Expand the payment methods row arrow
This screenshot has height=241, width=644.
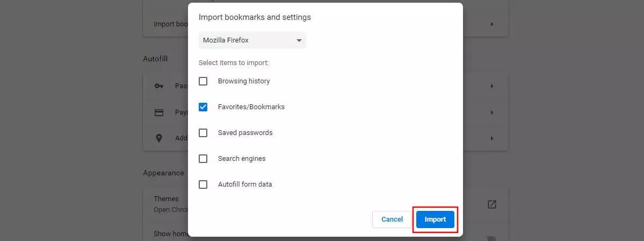point(491,112)
